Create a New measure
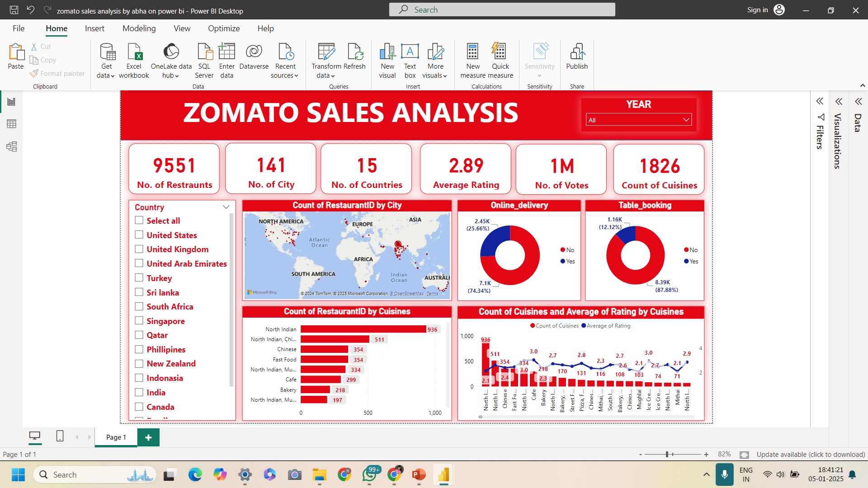 (x=473, y=61)
